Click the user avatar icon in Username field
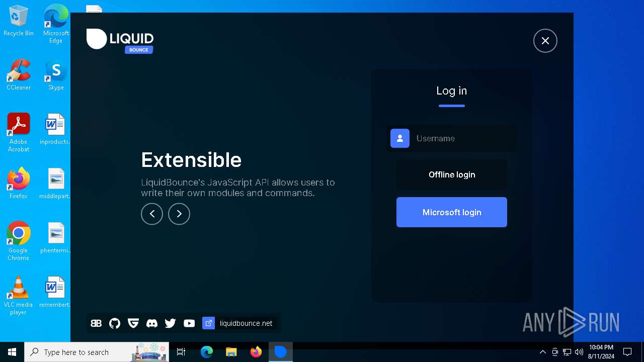Image resolution: width=644 pixels, height=362 pixels. (x=400, y=138)
